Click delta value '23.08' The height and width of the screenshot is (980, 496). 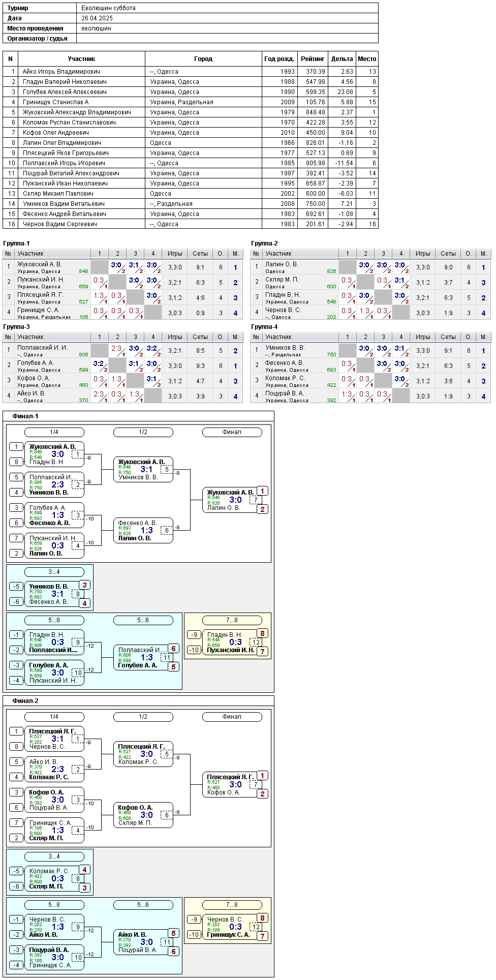[x=345, y=92]
